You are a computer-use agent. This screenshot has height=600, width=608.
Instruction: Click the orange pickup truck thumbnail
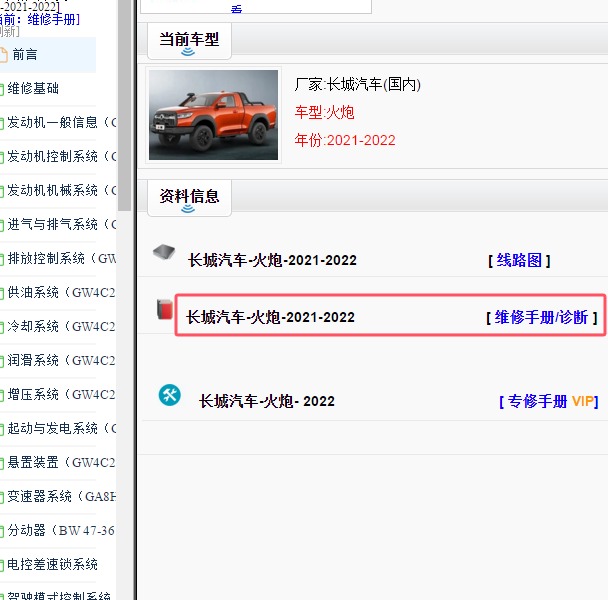click(x=213, y=115)
